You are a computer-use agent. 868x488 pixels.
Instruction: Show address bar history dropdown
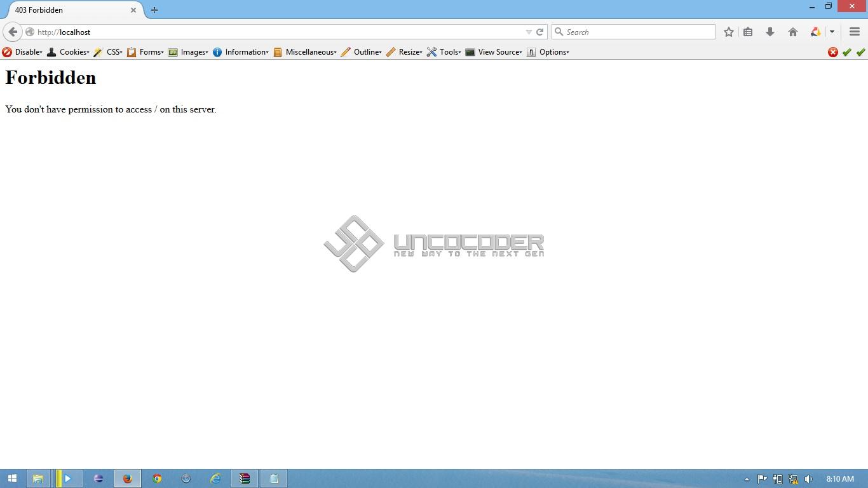pyautogui.click(x=529, y=32)
